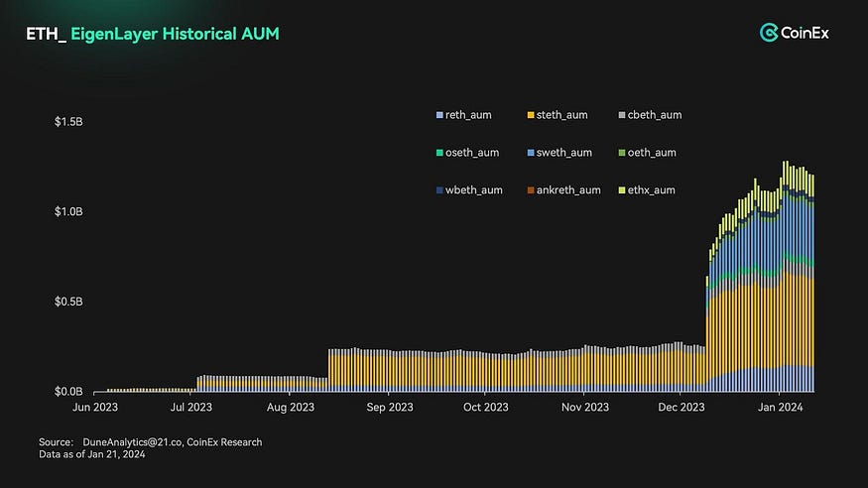868x488 pixels.
Task: Click the 'Data as of Jan 21, 2024' note
Action: click(x=92, y=454)
